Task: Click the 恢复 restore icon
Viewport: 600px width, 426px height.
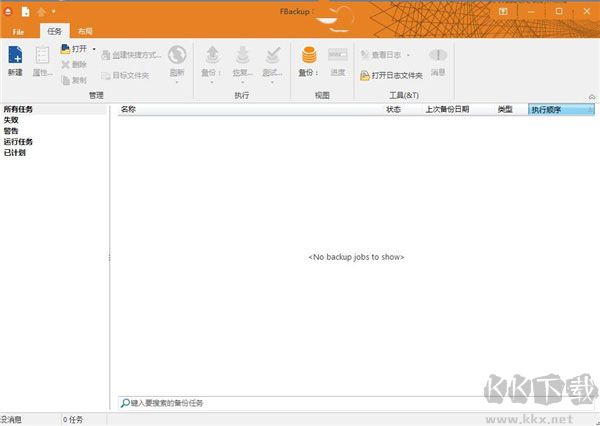Action: coord(242,55)
